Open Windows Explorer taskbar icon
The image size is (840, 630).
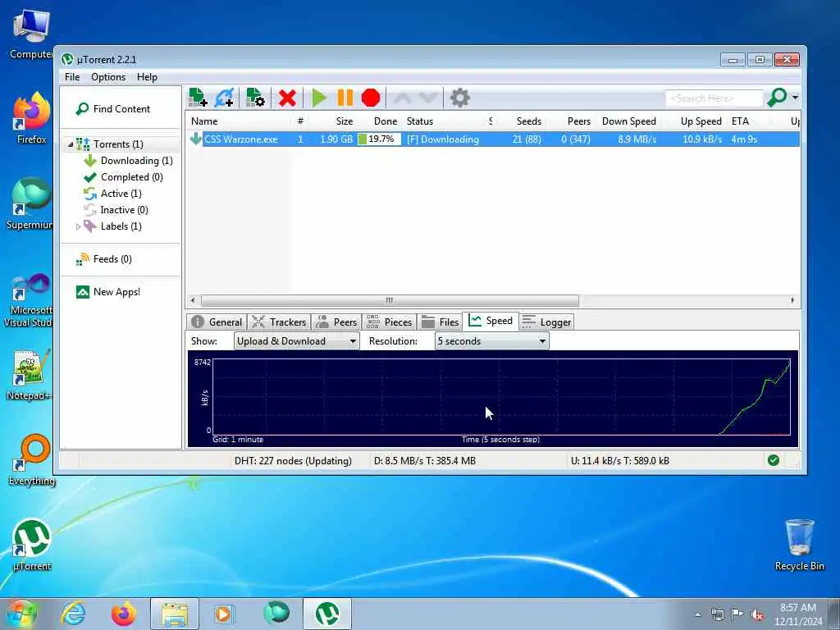pyautogui.click(x=174, y=614)
